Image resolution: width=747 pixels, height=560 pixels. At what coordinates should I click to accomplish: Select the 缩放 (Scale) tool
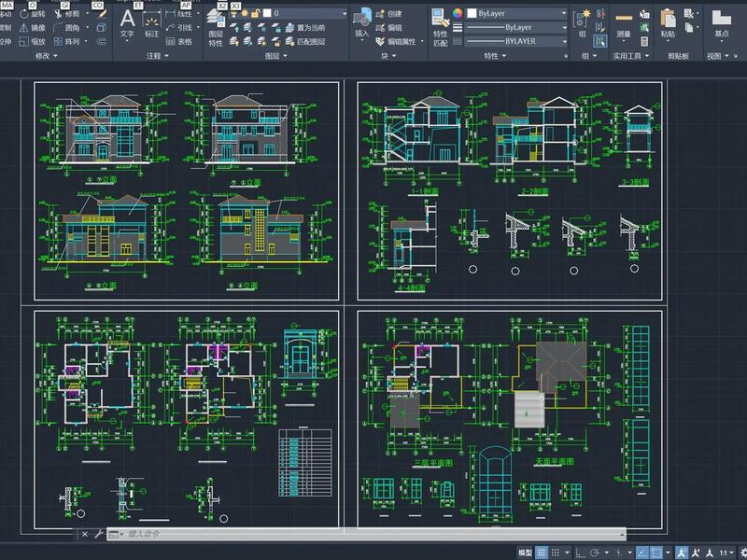33,41
